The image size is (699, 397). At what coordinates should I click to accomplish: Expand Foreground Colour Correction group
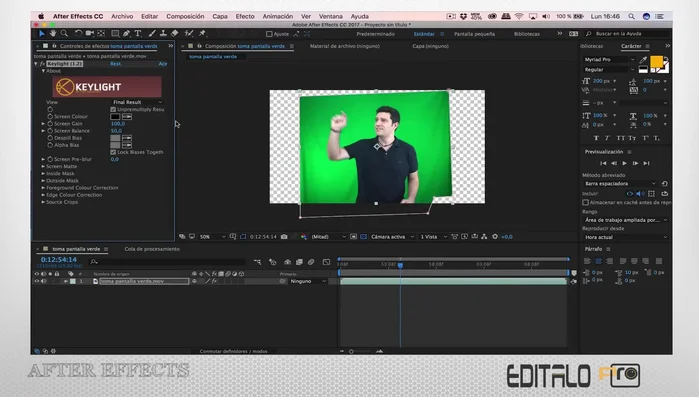point(43,188)
